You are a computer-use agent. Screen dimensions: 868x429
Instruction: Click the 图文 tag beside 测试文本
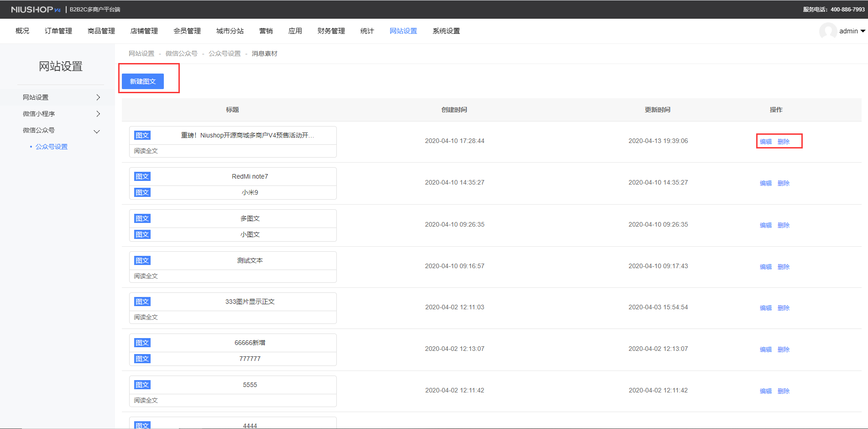click(x=142, y=260)
